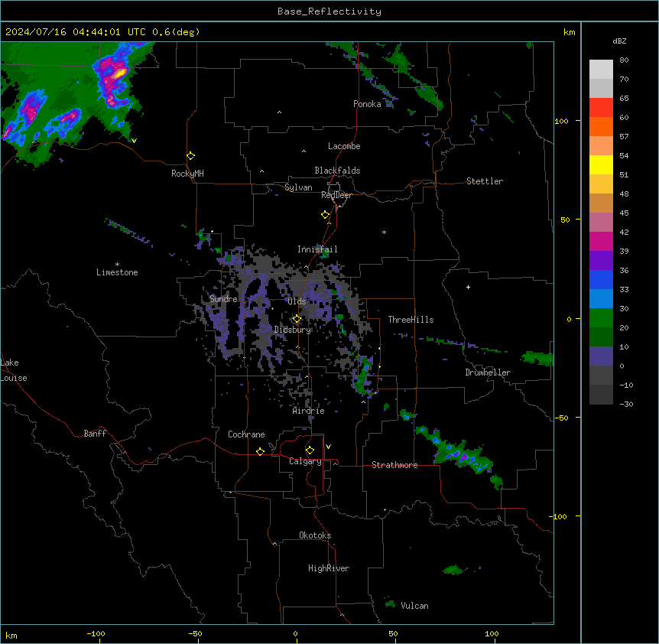Click the Lake Louise label
659x644 pixels.
point(14,370)
